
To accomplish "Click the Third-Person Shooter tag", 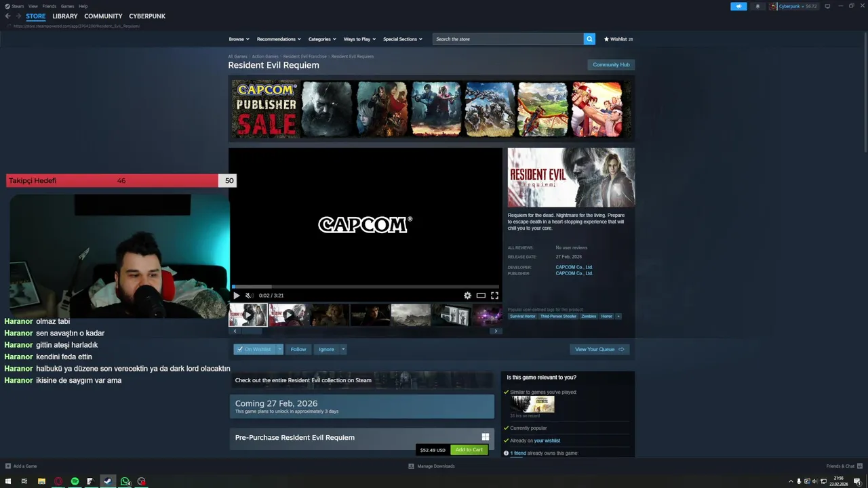I will pos(558,317).
